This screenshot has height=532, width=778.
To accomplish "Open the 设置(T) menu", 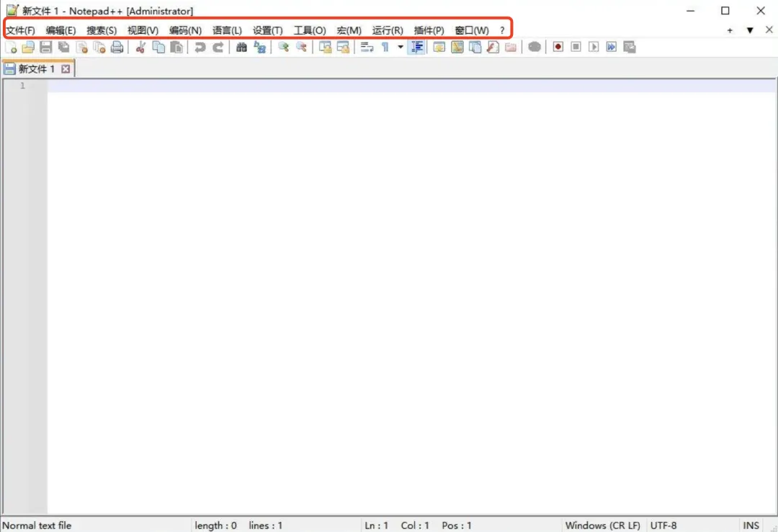I will [x=267, y=30].
